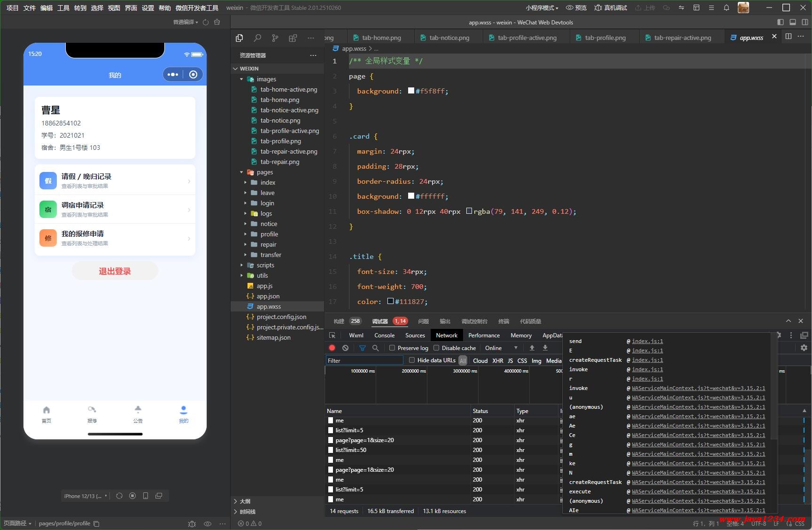This screenshot has height=530, width=812.
Task: Click the red record network button
Action: [332, 348]
